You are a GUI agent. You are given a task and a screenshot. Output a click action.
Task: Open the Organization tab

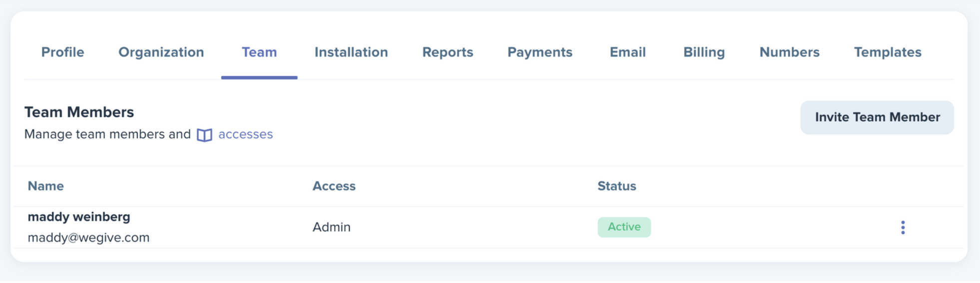coord(161,52)
